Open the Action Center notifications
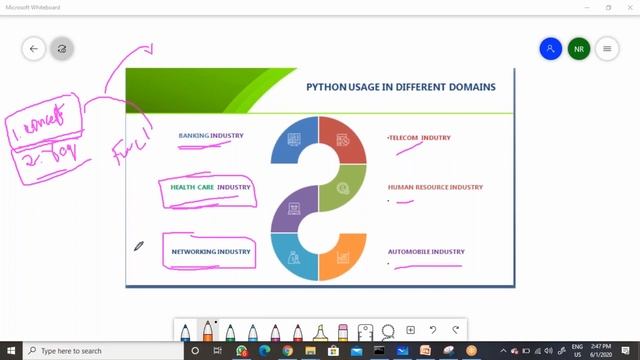 625,351
